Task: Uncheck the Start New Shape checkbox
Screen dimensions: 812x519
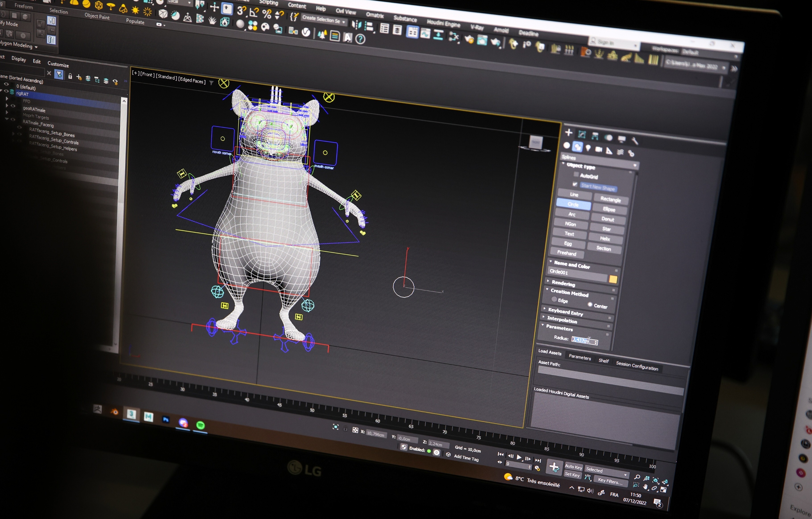Action: tap(575, 184)
